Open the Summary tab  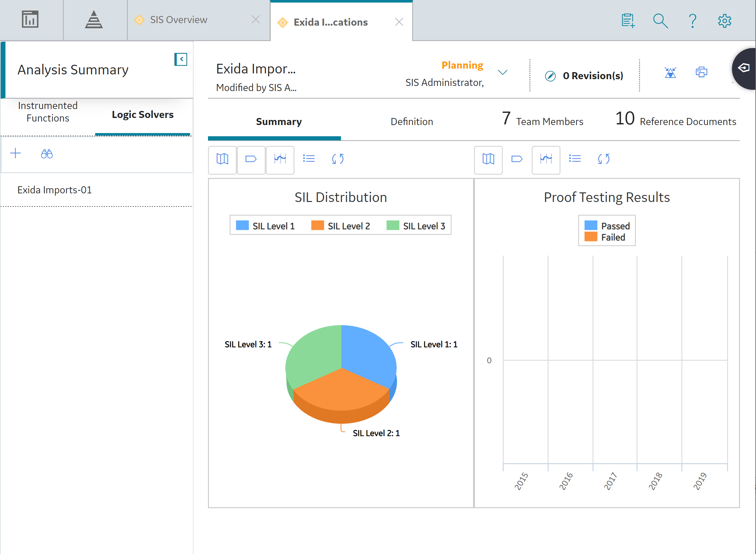(x=278, y=122)
